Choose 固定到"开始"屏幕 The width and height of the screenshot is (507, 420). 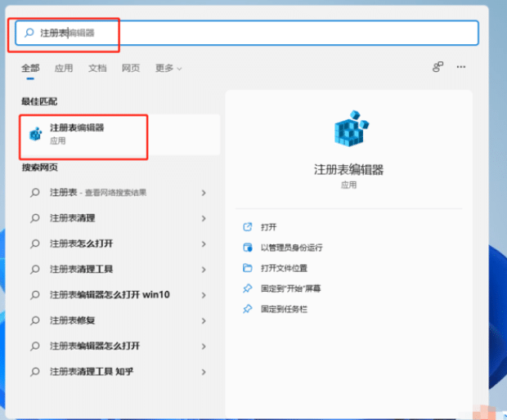tap(290, 288)
